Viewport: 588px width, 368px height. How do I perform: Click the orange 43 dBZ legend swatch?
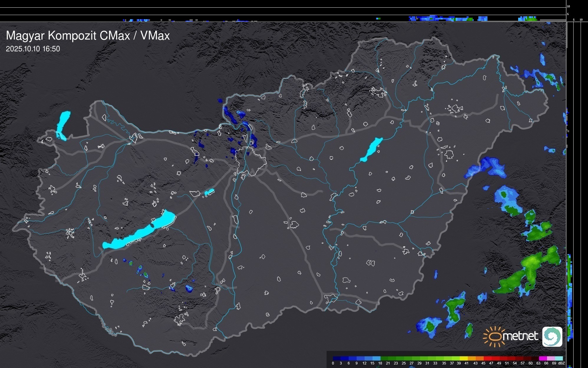[x=479, y=358]
